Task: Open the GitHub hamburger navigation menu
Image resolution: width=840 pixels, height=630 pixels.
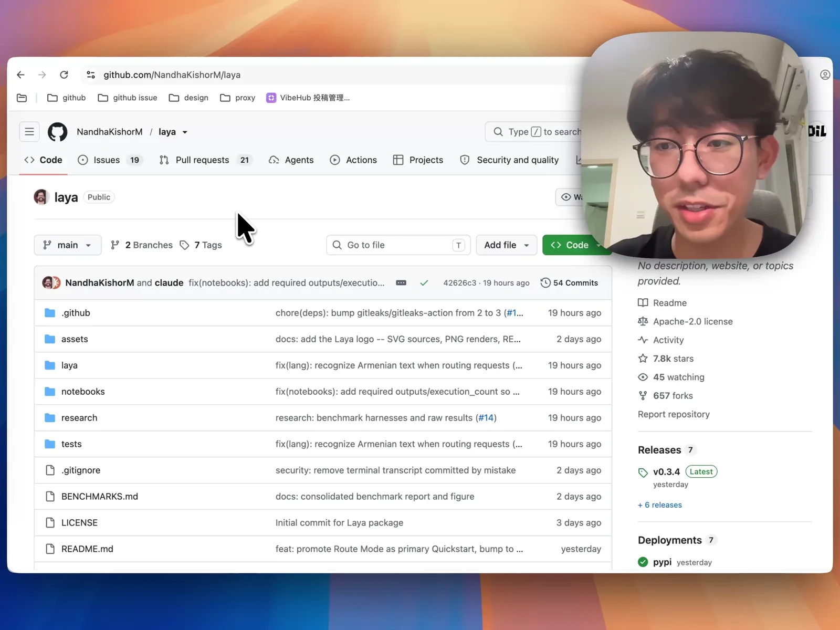Action: coord(29,132)
